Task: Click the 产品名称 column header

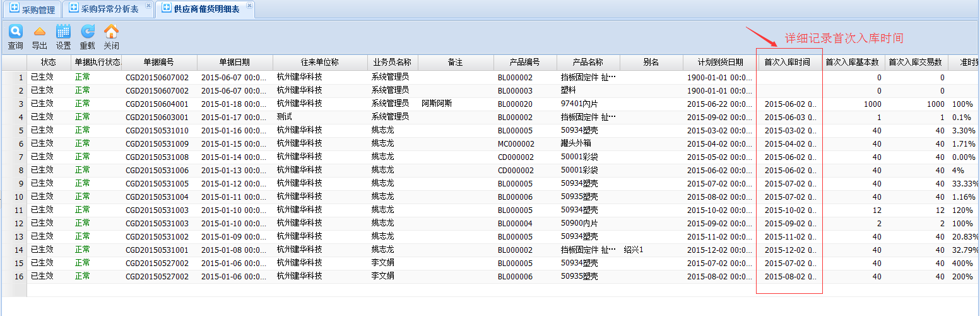Action: pos(587,63)
